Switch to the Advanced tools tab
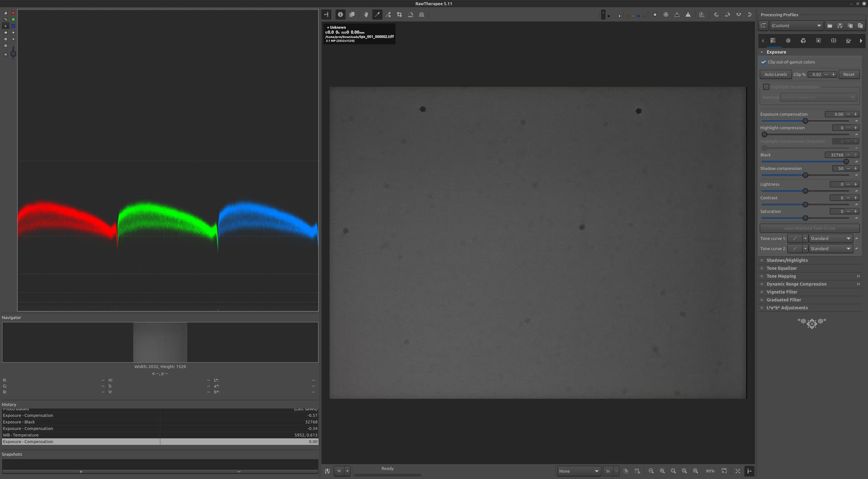 (818, 41)
